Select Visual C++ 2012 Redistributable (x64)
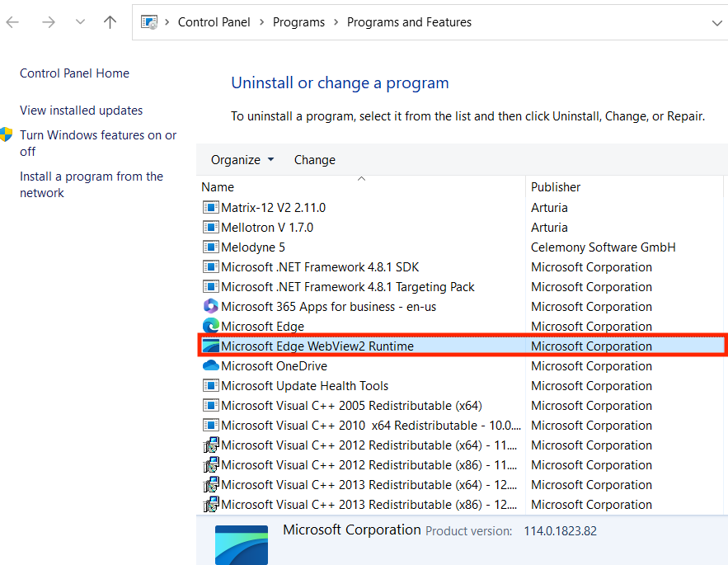The width and height of the screenshot is (728, 565). click(x=369, y=445)
